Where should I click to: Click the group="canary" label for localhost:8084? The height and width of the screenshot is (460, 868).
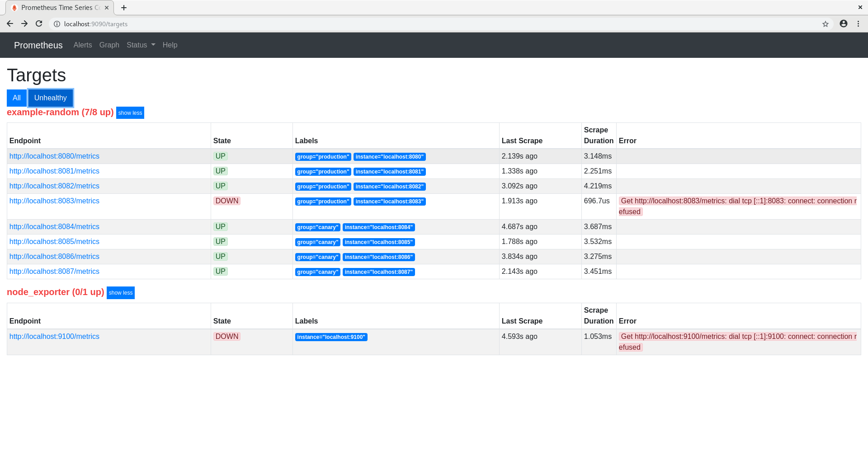coord(318,227)
